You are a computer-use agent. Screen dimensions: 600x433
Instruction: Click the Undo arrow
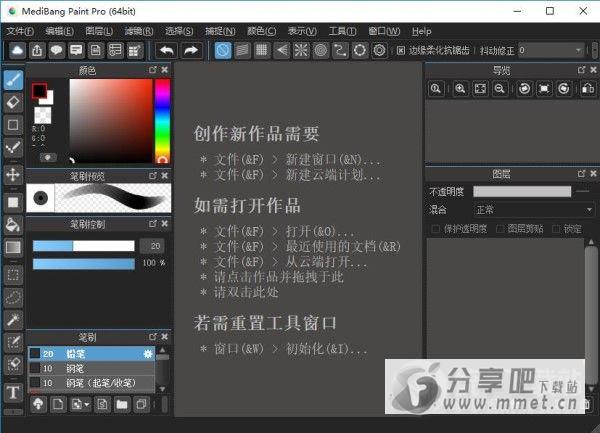pyautogui.click(x=166, y=50)
